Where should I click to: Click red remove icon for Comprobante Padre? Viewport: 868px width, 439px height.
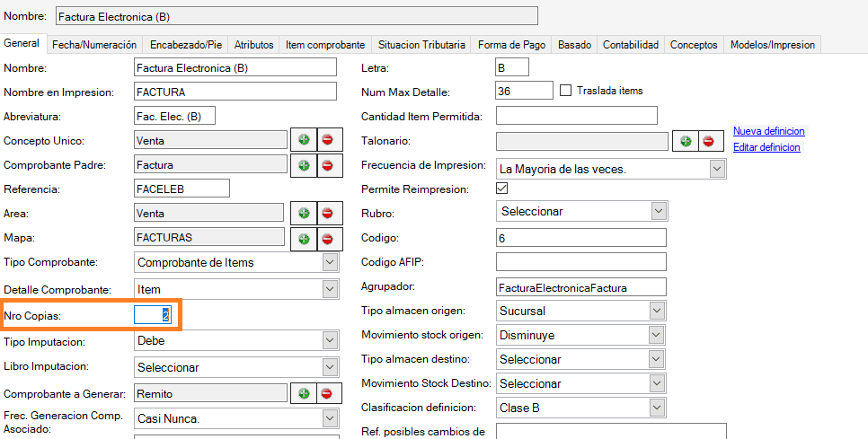click(328, 165)
